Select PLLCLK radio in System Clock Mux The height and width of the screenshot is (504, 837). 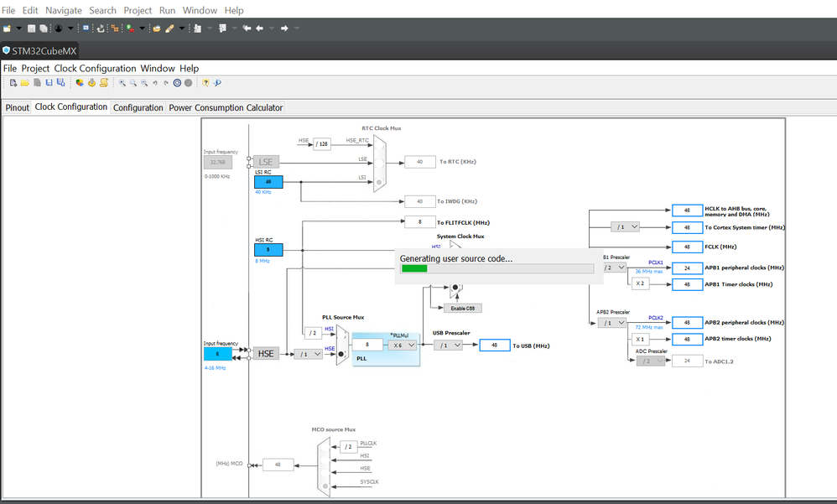[455, 288]
